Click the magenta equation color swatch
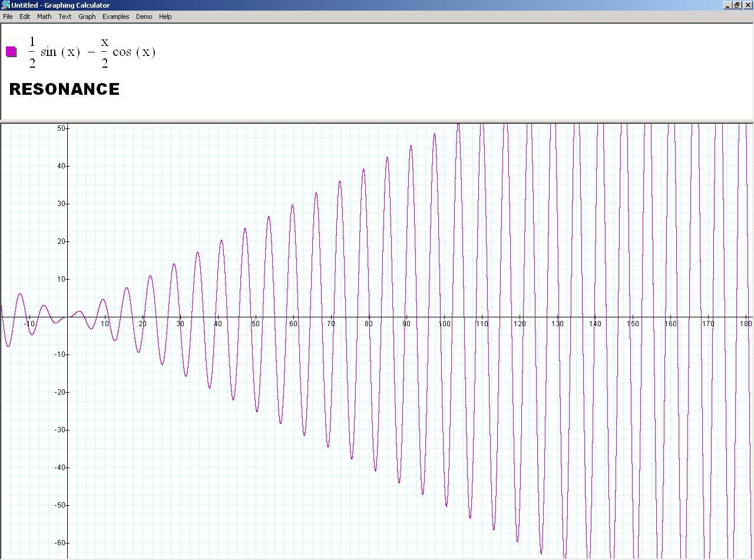 pyautogui.click(x=11, y=51)
